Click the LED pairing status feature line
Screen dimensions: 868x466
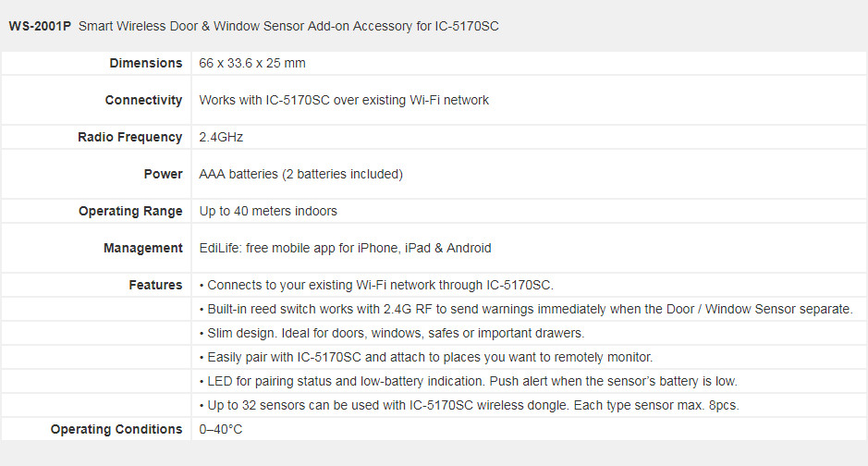tap(469, 381)
